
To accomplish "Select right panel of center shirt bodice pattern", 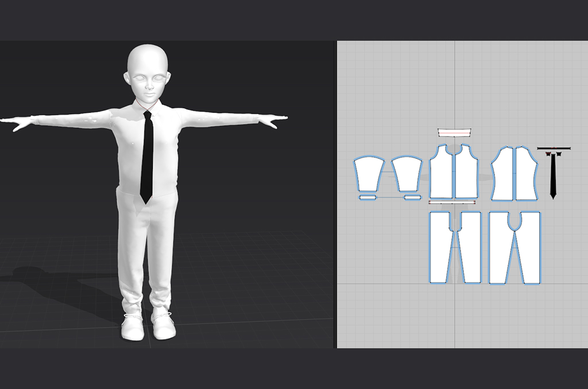I will 466,175.
